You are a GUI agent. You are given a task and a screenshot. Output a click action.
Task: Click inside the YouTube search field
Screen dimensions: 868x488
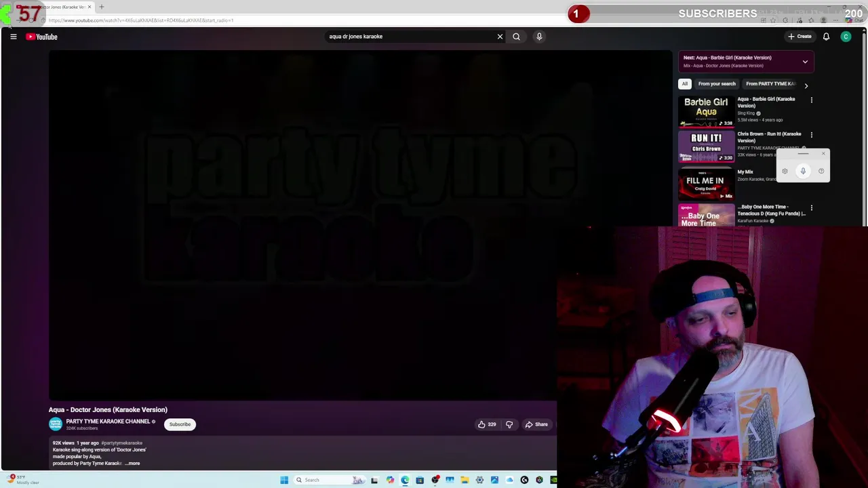(x=410, y=37)
